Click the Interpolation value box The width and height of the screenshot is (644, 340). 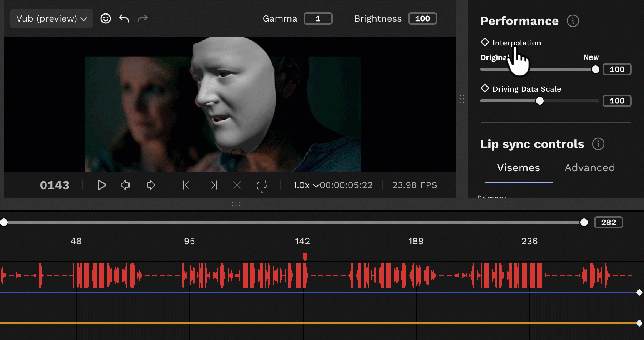617,69
